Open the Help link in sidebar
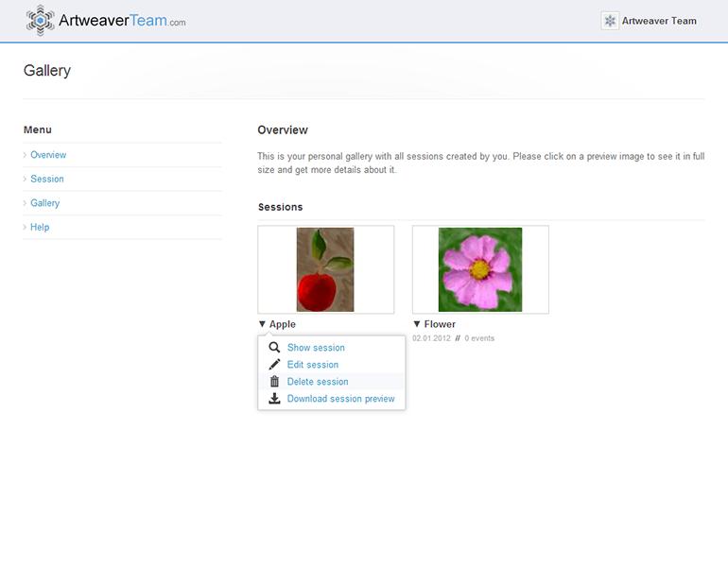The width and height of the screenshot is (728, 567). click(40, 227)
